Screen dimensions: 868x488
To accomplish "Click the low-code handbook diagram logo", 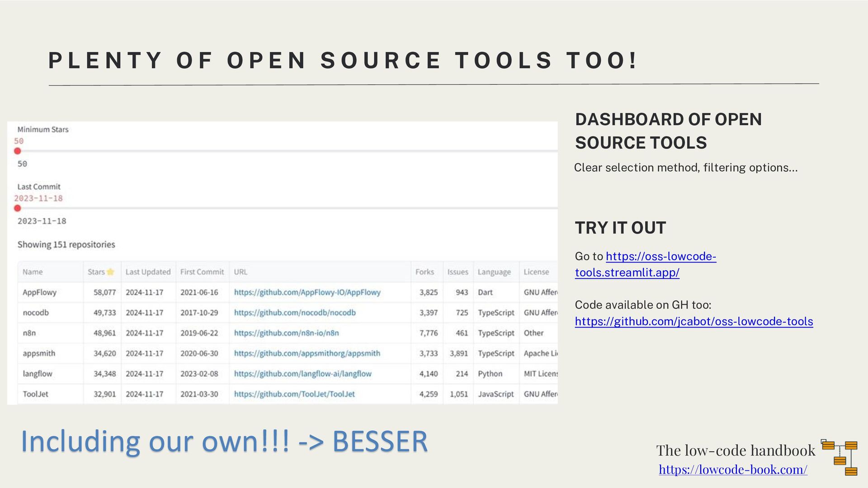I will 839,457.
